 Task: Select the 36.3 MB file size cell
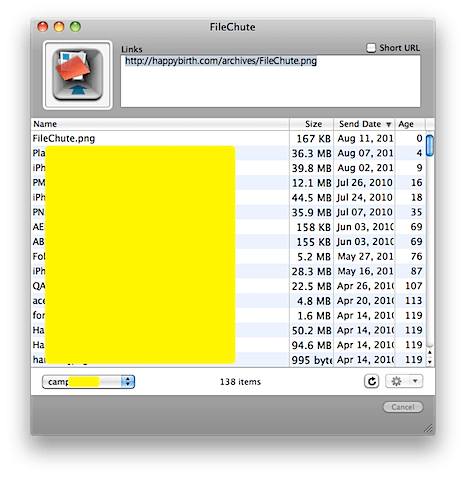click(x=312, y=153)
